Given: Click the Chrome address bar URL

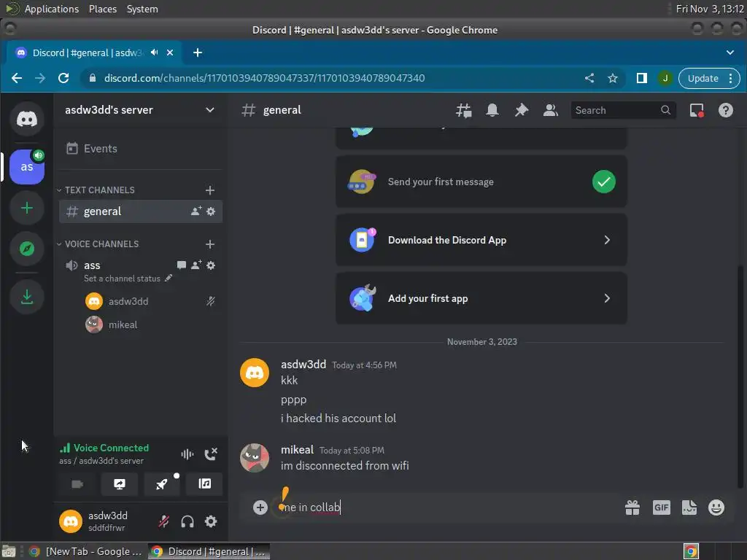Looking at the screenshot, I should [x=264, y=79].
